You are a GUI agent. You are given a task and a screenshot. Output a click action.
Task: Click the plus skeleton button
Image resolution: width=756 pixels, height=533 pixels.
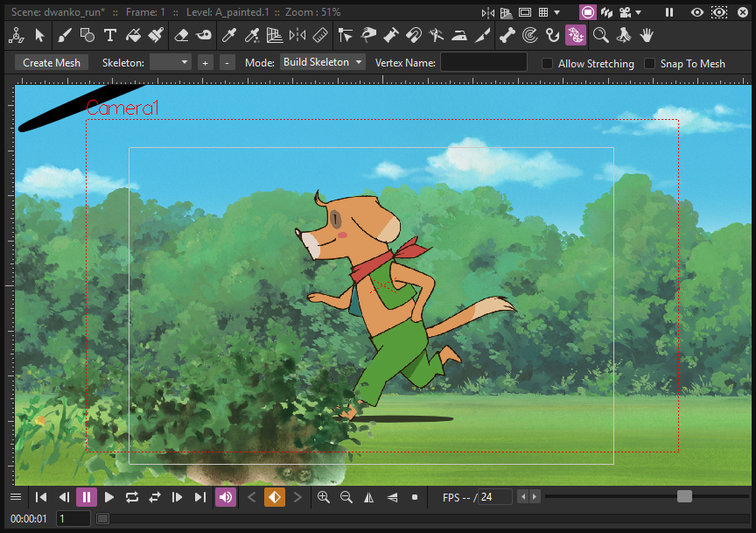coord(205,63)
